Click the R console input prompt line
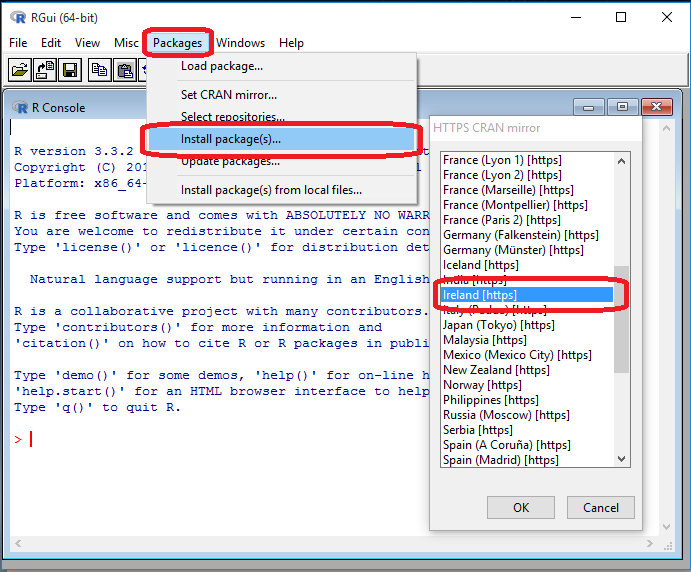This screenshot has height=572, width=691. (x=220, y=439)
